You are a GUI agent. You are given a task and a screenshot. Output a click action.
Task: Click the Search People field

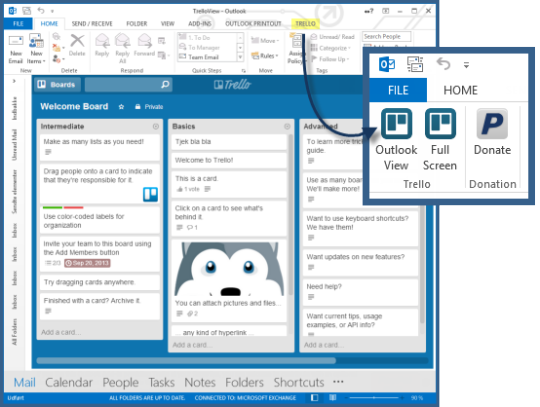pyautogui.click(x=386, y=36)
